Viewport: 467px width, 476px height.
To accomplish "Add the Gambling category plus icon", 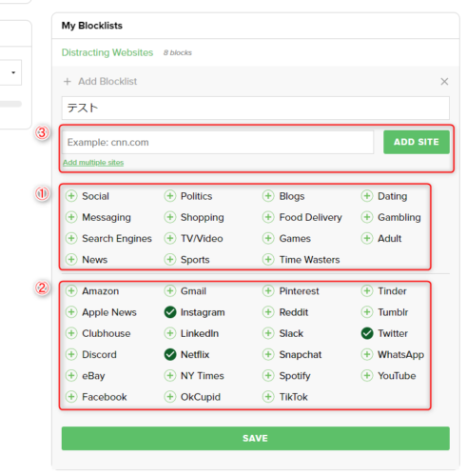I will (x=367, y=217).
